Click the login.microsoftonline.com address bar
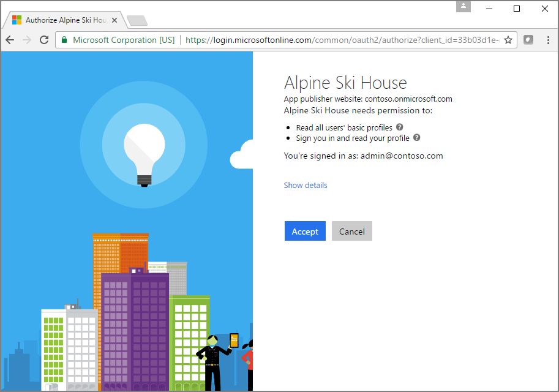Screen dimensions: 559x392 coord(342,40)
